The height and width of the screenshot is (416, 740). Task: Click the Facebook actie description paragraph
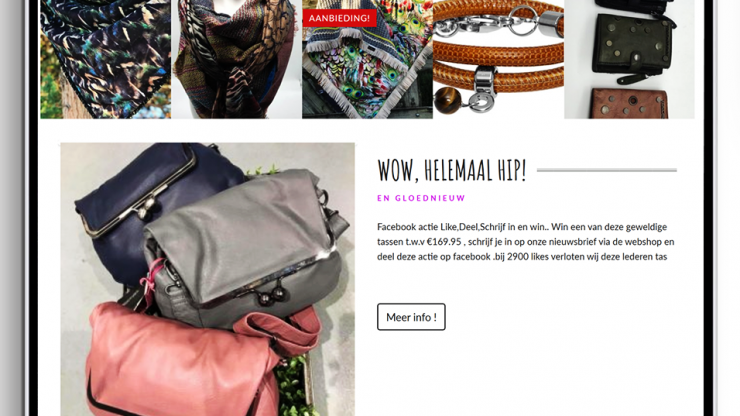click(526, 241)
